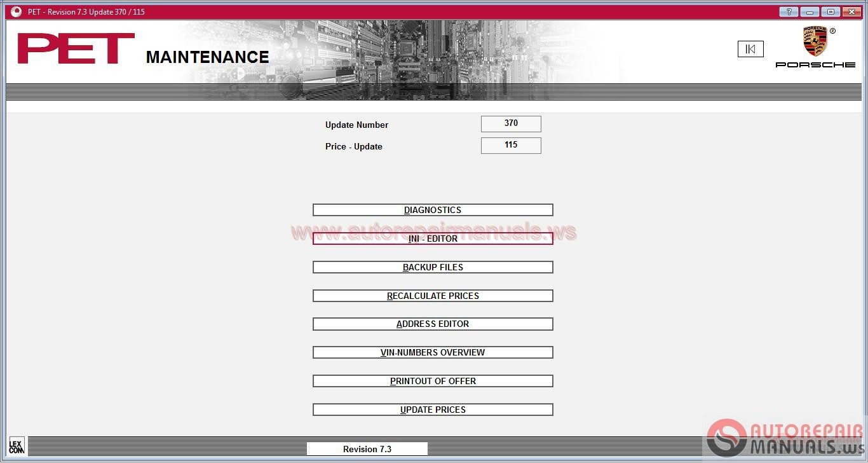Minimize the PET window
868x463 pixels.
coord(810,11)
